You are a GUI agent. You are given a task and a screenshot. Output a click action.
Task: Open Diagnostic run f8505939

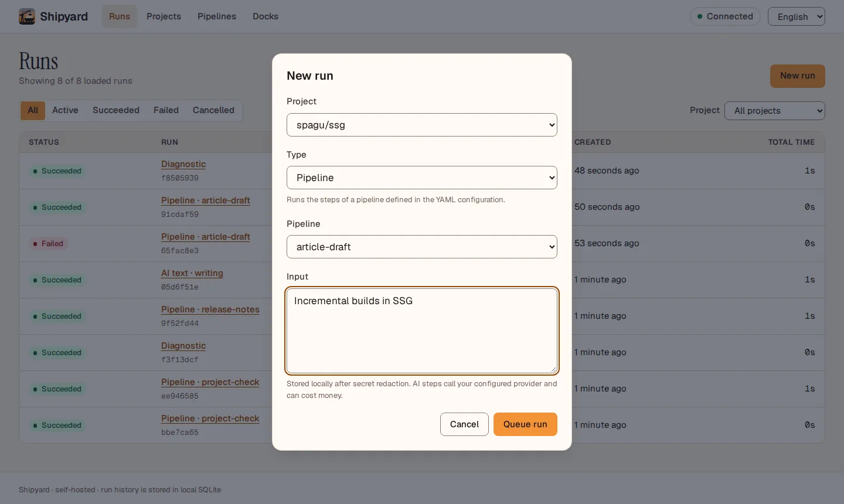[x=183, y=165]
